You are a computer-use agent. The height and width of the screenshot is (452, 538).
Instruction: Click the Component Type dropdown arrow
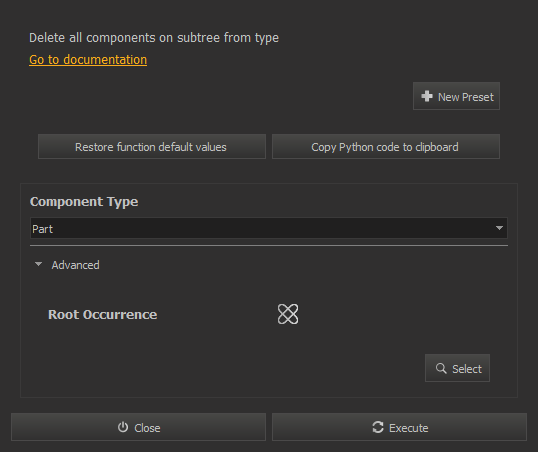point(499,228)
